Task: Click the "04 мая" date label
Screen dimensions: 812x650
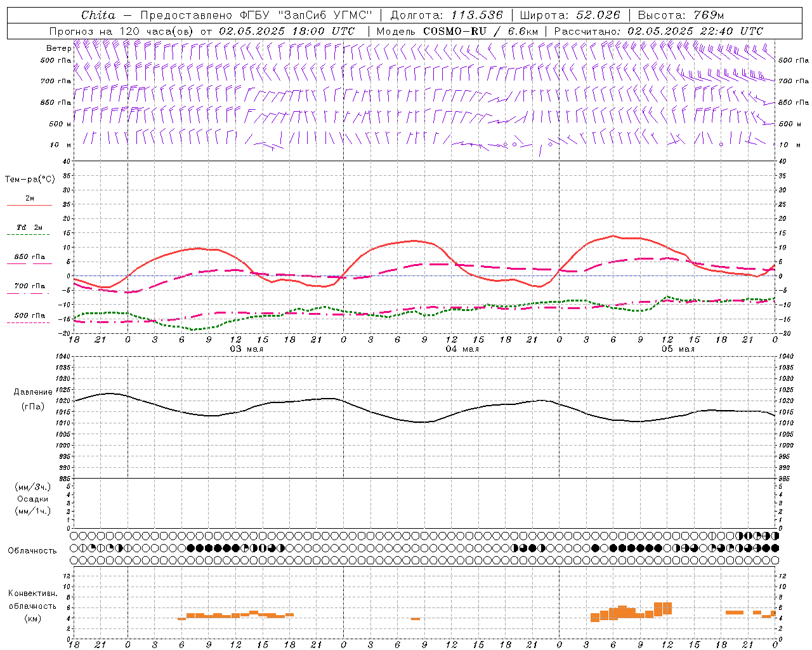Action: tap(462, 349)
